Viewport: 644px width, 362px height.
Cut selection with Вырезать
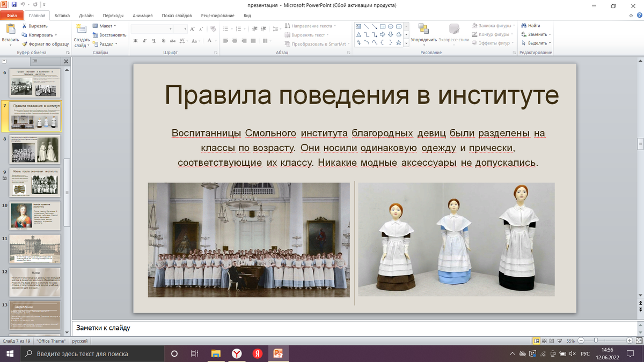[34, 26]
